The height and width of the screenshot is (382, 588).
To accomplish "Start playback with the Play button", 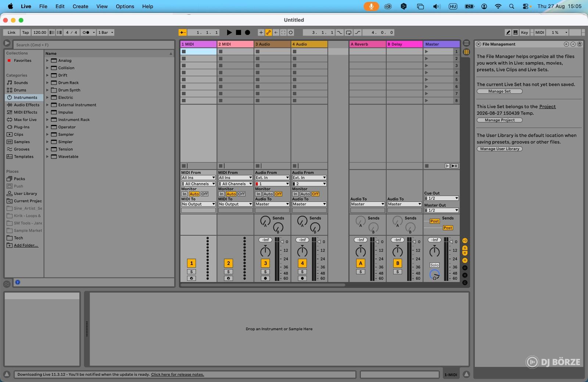I will coord(229,32).
